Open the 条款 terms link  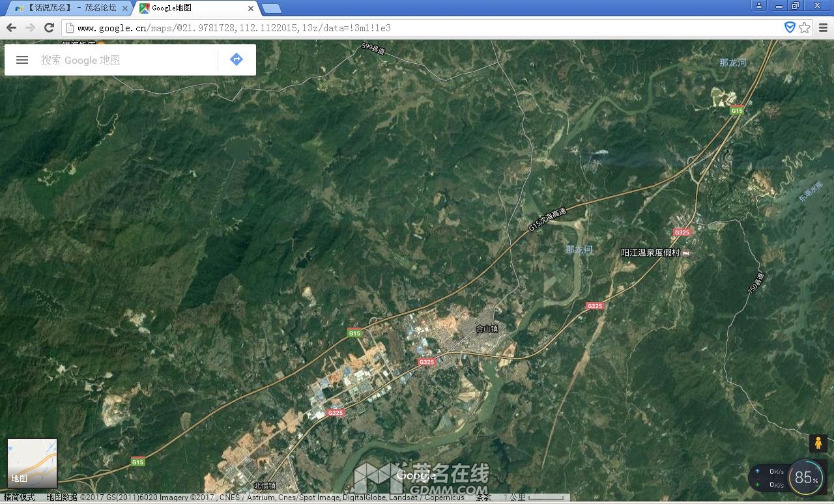tap(483, 497)
